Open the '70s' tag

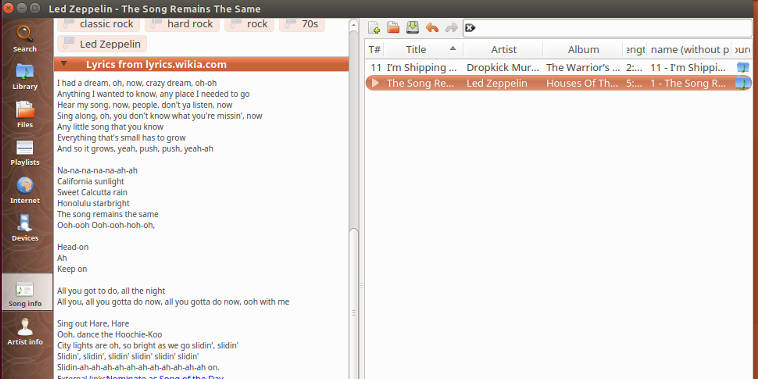point(302,24)
